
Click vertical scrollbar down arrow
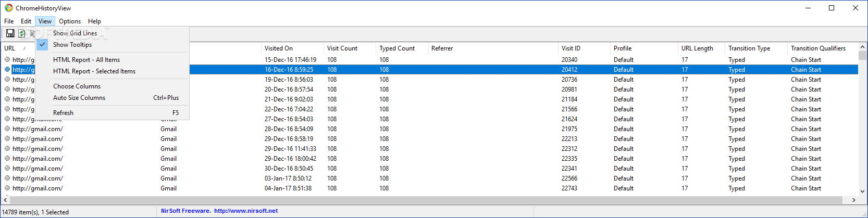tap(862, 191)
